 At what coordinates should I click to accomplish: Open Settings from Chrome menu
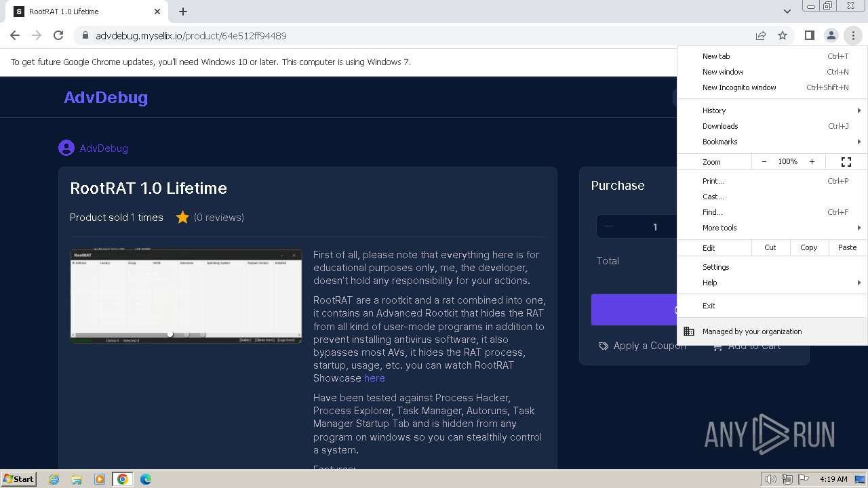(772, 267)
